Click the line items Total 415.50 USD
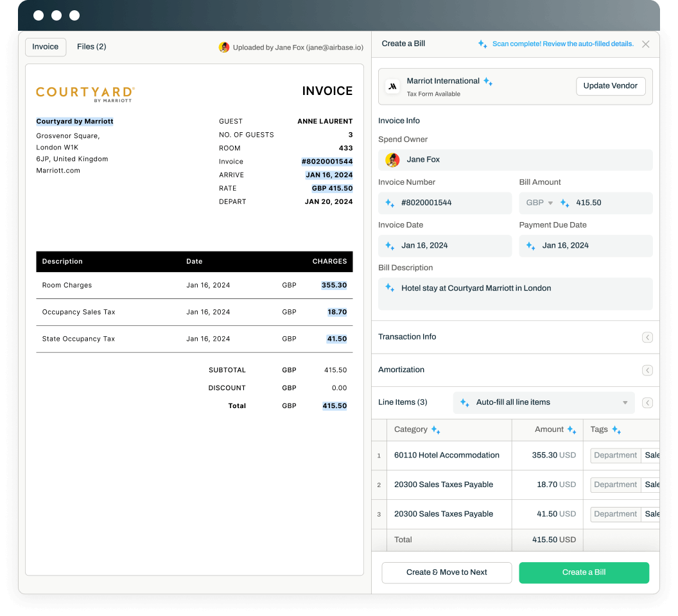Image resolution: width=678 pixels, height=616 pixels. coord(554,540)
